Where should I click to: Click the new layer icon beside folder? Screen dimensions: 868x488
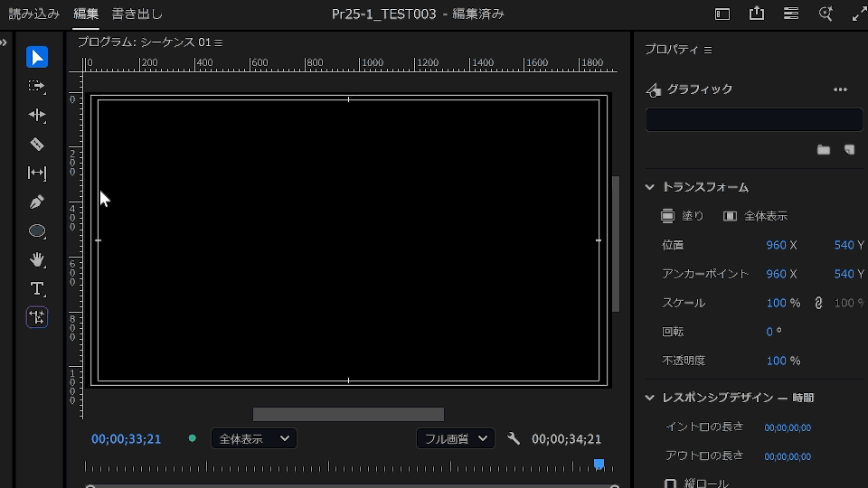(x=850, y=150)
